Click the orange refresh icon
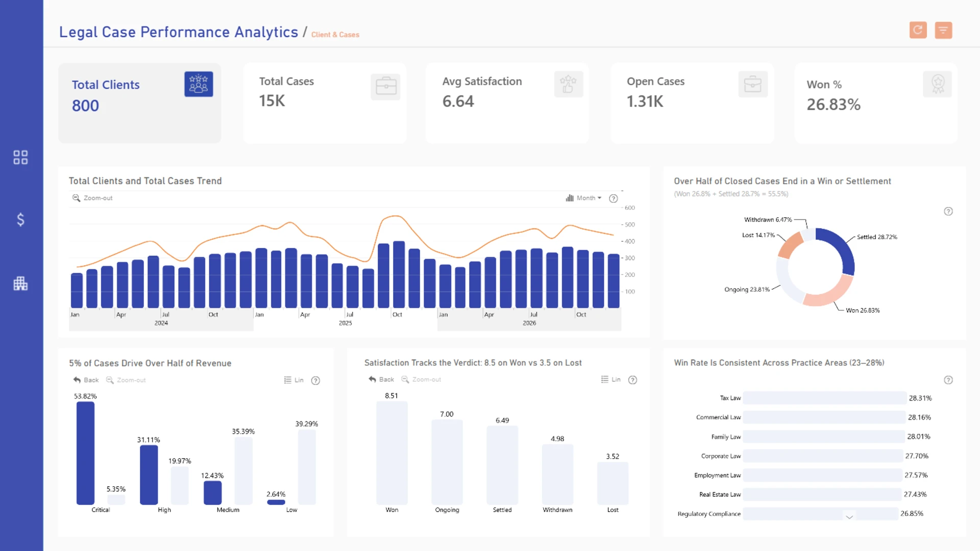The width and height of the screenshot is (980, 551). click(x=918, y=30)
